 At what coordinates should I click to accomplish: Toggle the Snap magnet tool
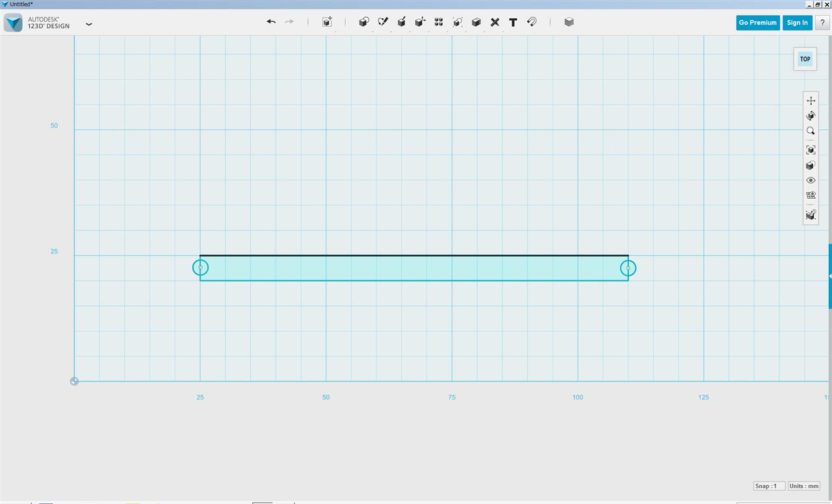(x=532, y=22)
